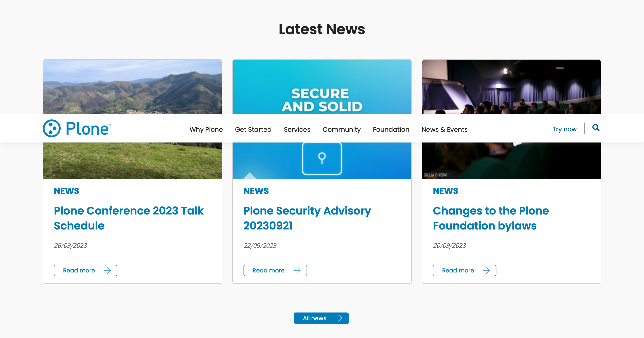
Task: Open Services menu item
Action: coord(297,129)
